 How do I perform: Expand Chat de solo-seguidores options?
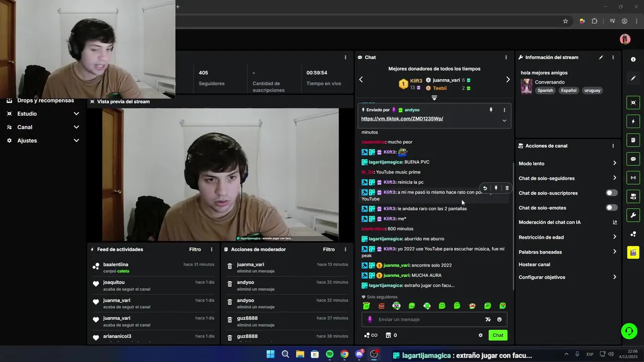(x=614, y=178)
